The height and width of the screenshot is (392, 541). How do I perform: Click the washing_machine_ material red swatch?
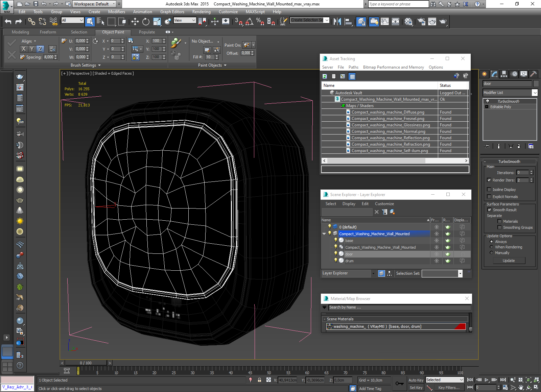tap(460, 326)
